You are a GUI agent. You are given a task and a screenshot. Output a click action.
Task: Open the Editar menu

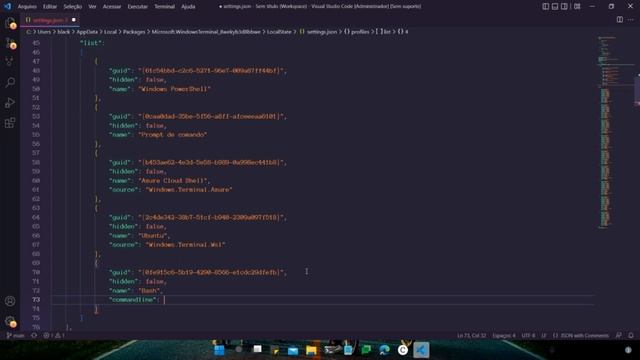[50, 6]
